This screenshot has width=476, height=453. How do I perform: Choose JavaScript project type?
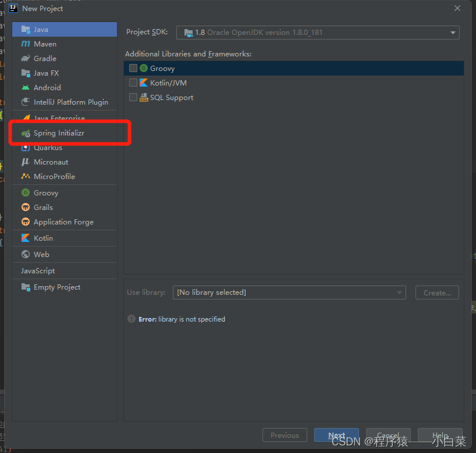pos(65,270)
